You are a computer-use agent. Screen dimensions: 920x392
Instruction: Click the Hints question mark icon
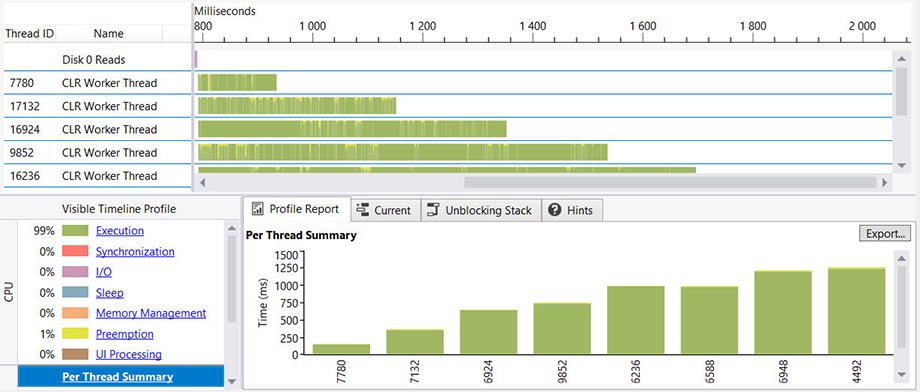click(555, 210)
